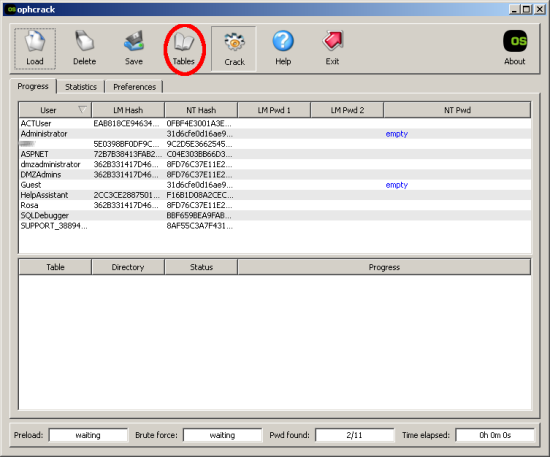Select the Administrator user row
The height and width of the screenshot is (457, 550).
pyautogui.click(x=275, y=134)
